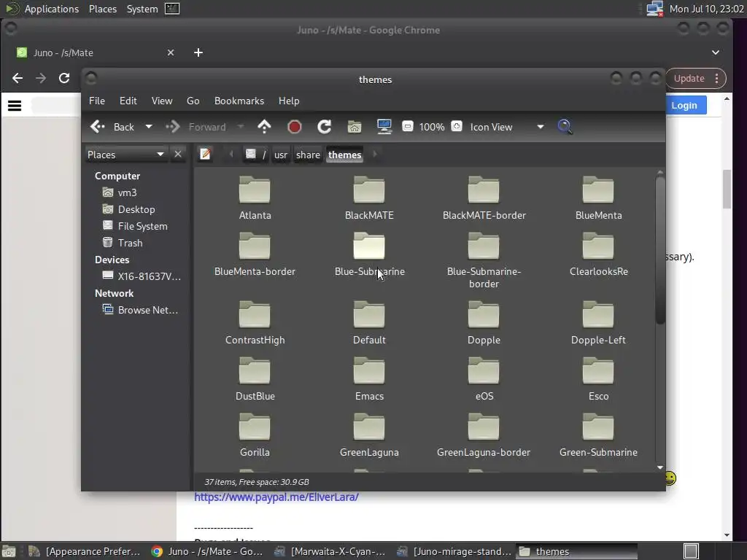Select the Green-Submarine folder
747x560 pixels.
coord(598,435)
